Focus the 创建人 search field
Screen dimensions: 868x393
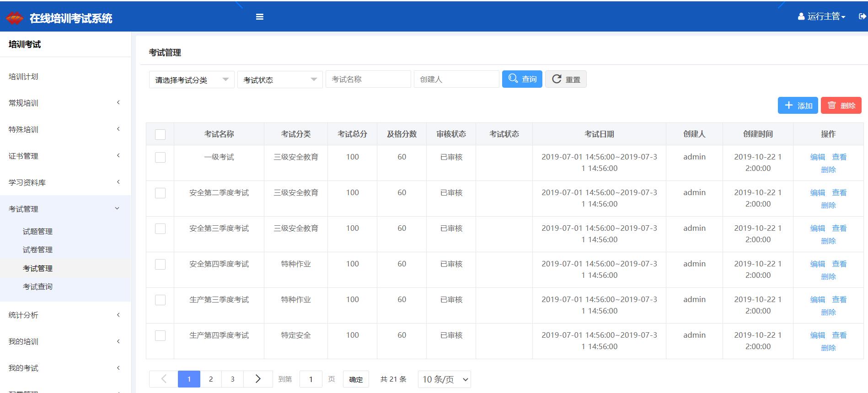coord(456,79)
